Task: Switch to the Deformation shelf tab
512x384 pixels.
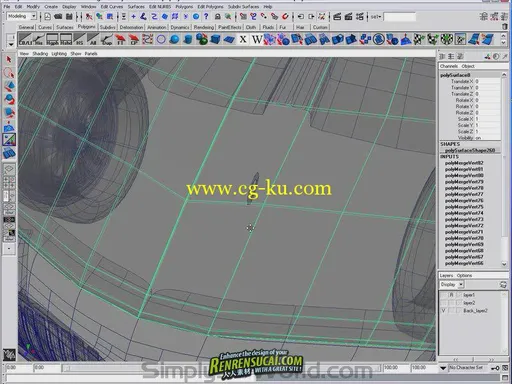Action: pos(131,27)
